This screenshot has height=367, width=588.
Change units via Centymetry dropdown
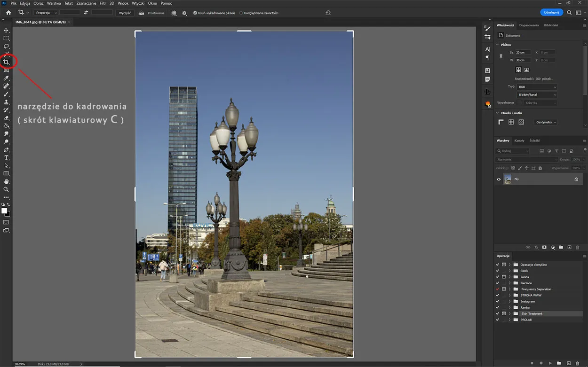click(x=545, y=122)
